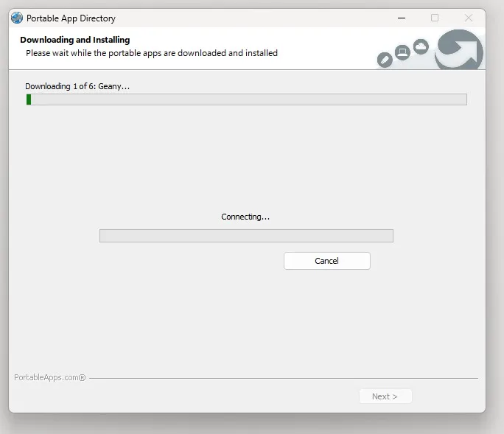Viewport: 504px width, 434px height.
Task: Click the 'Downloading and Installing' heading
Action: (75, 40)
